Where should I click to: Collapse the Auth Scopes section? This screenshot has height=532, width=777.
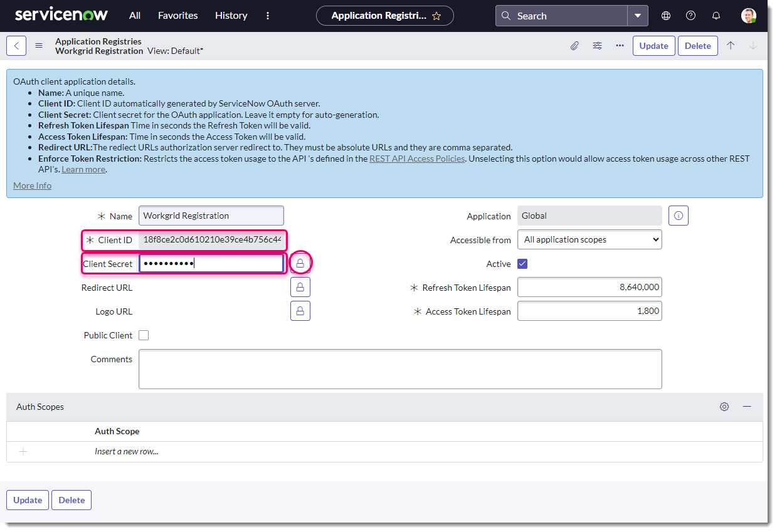coord(746,407)
